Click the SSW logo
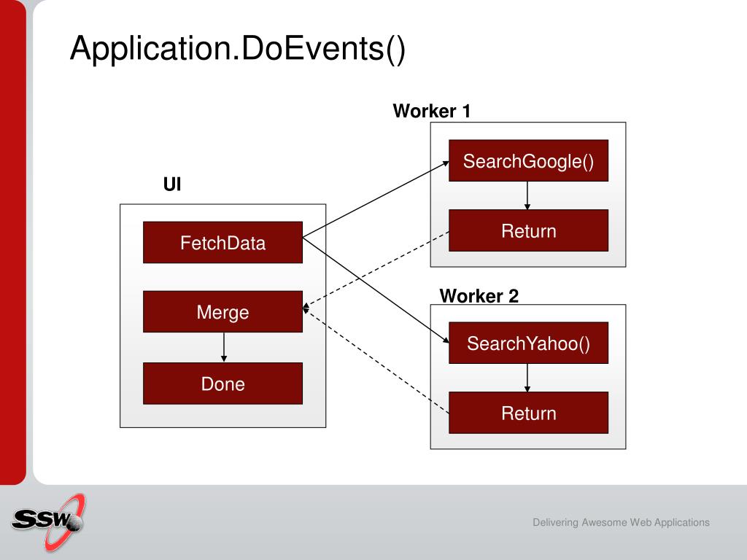The image size is (747, 560). [48, 521]
